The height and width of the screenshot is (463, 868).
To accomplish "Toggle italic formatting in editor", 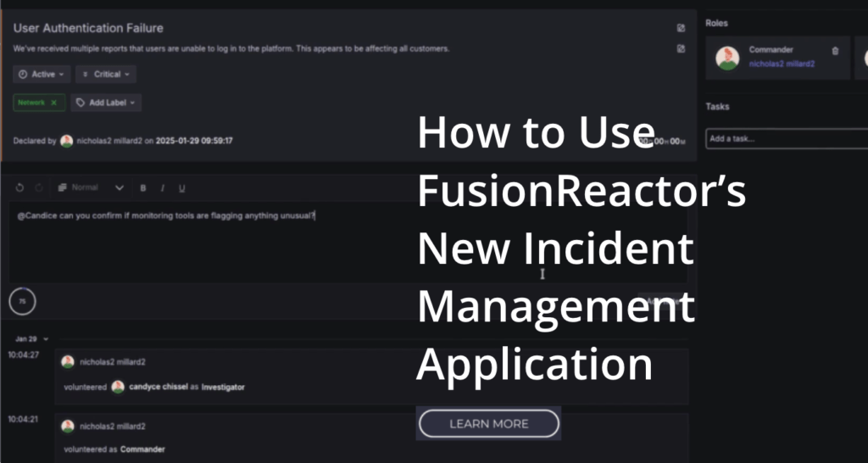I will [162, 188].
